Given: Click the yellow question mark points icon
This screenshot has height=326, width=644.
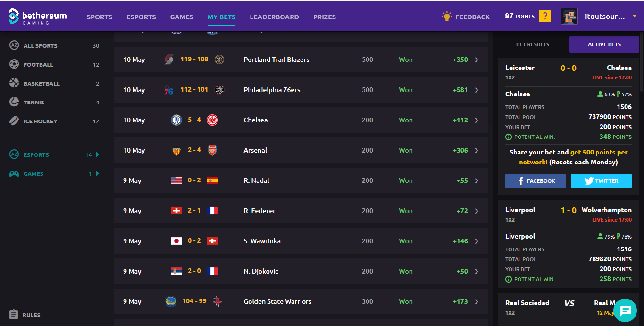Looking at the screenshot, I should [x=545, y=16].
